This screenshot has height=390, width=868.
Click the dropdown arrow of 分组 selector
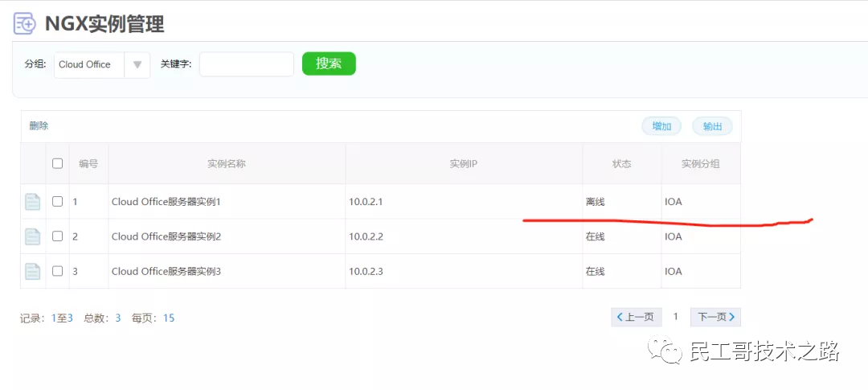137,65
